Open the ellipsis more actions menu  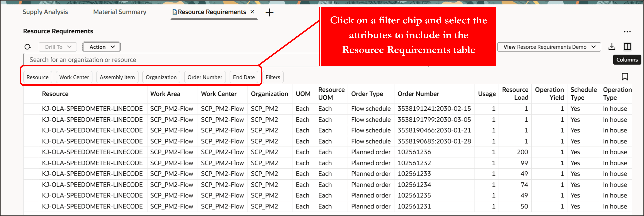[627, 32]
